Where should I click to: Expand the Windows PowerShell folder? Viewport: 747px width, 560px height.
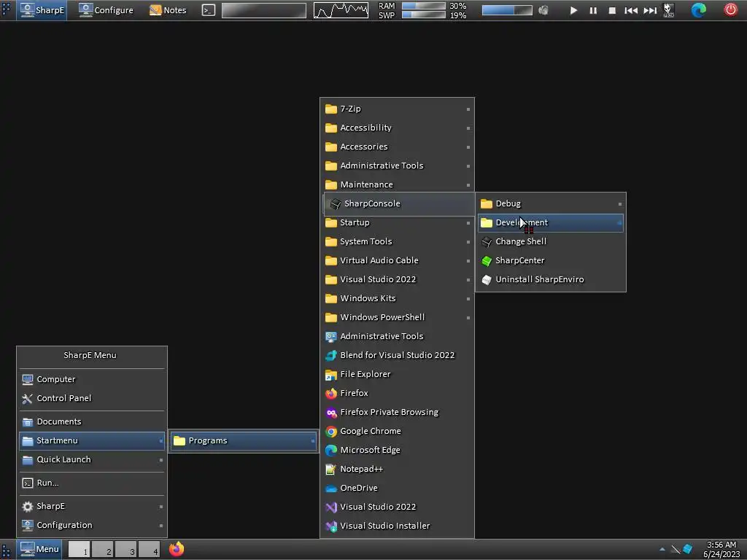(x=398, y=318)
